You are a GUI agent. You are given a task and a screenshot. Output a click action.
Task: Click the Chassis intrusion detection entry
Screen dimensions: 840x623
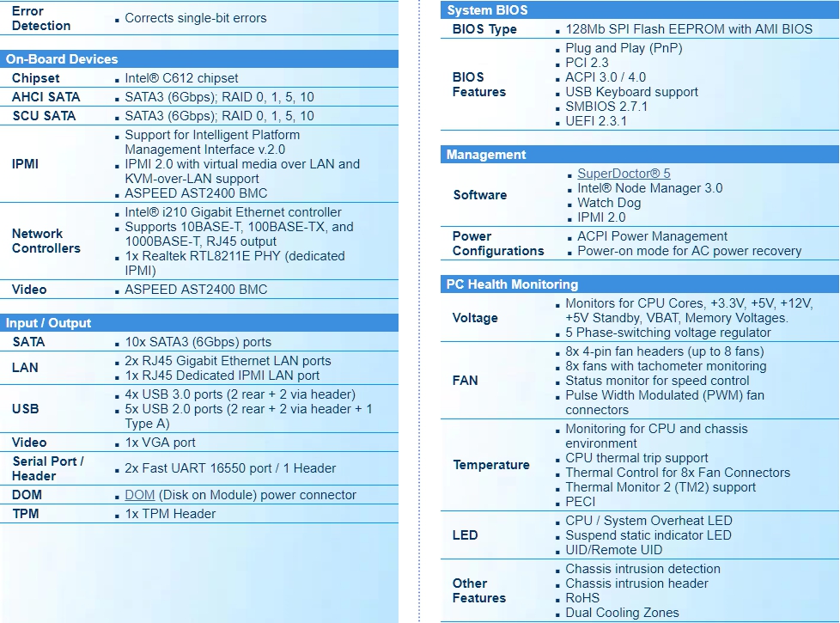642,569
